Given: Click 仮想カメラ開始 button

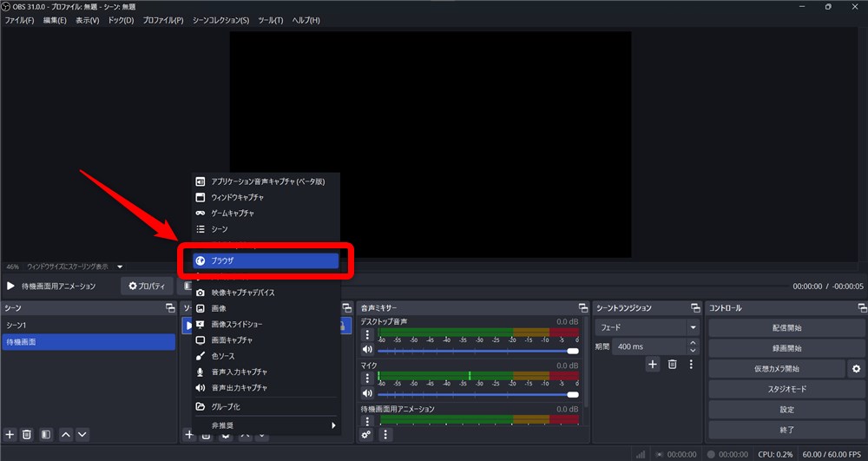Looking at the screenshot, I should coord(777,369).
